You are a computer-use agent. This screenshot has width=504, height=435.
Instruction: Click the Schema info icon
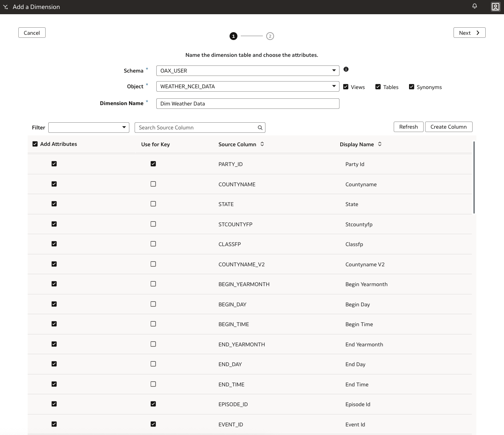pyautogui.click(x=346, y=69)
